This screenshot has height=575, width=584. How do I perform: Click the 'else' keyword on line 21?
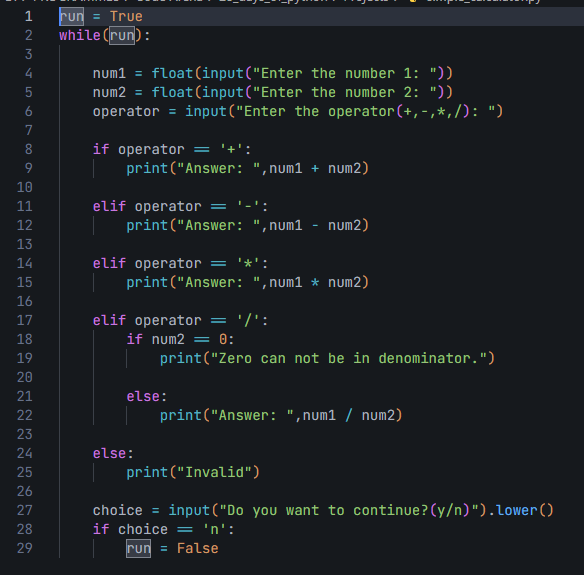(x=143, y=396)
